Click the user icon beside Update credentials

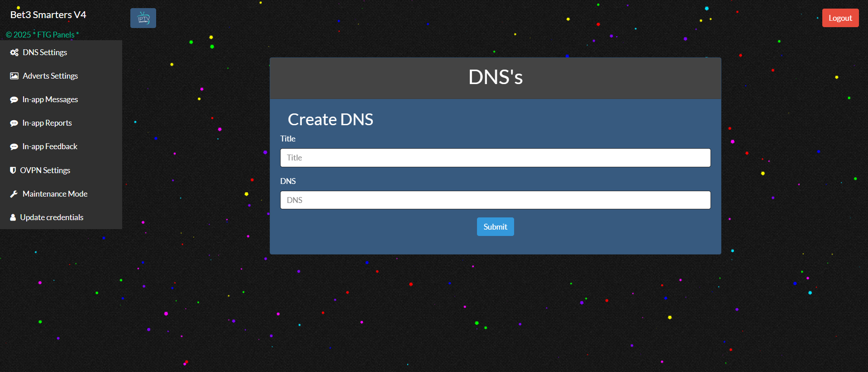pos(13,217)
